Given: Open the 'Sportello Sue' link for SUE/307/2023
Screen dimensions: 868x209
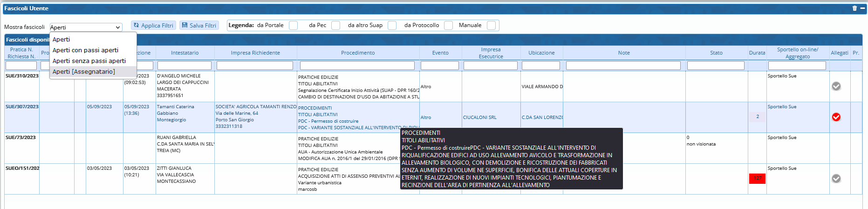Looking at the screenshot, I should pyautogui.click(x=782, y=107).
